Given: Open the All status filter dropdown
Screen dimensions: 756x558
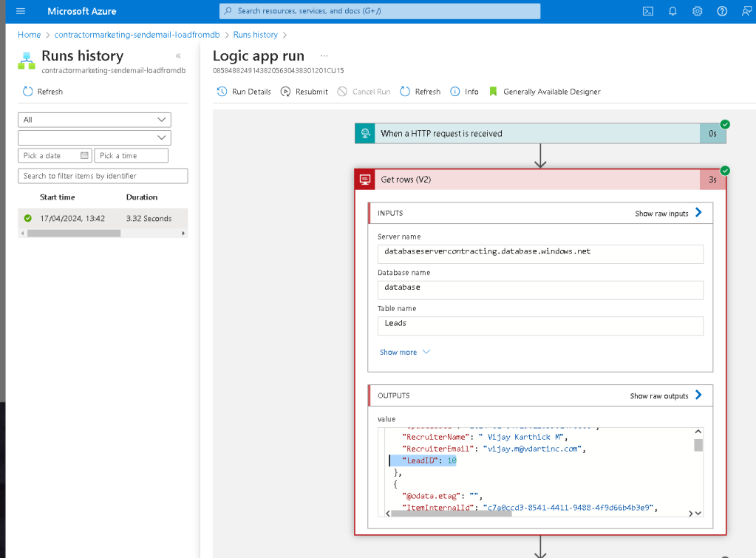Looking at the screenshot, I should tap(95, 120).
